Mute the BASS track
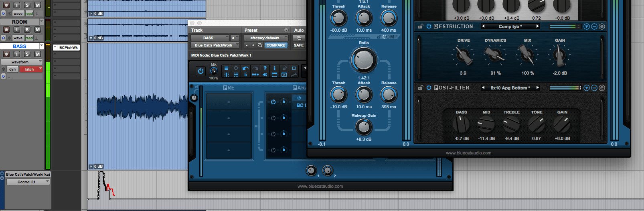Screen dimensions: 644x211 (38, 54)
